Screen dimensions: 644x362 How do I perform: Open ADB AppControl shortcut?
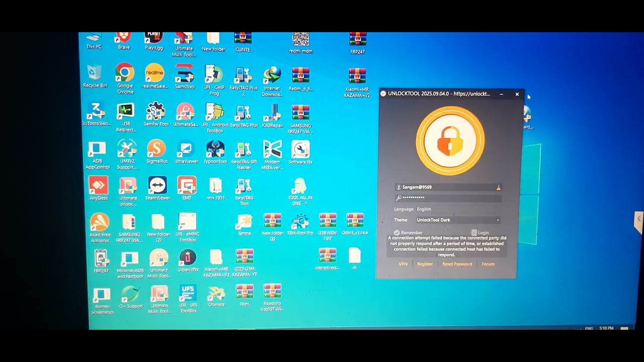click(x=97, y=155)
